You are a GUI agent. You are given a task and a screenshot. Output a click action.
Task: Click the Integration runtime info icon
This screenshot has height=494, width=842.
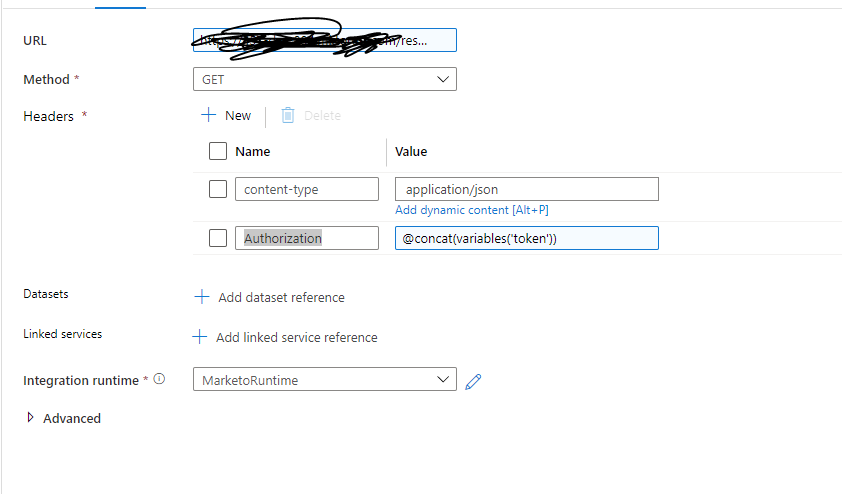click(x=159, y=379)
